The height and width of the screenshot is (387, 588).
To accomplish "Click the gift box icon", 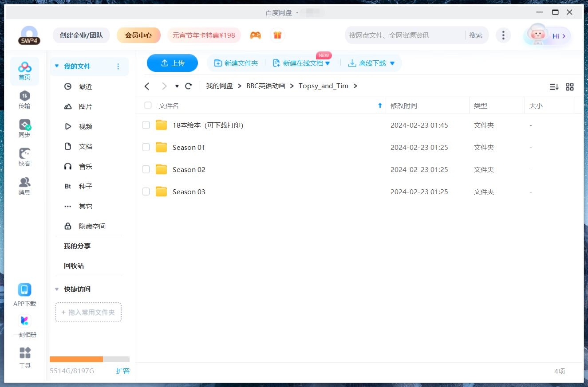I will coord(277,35).
